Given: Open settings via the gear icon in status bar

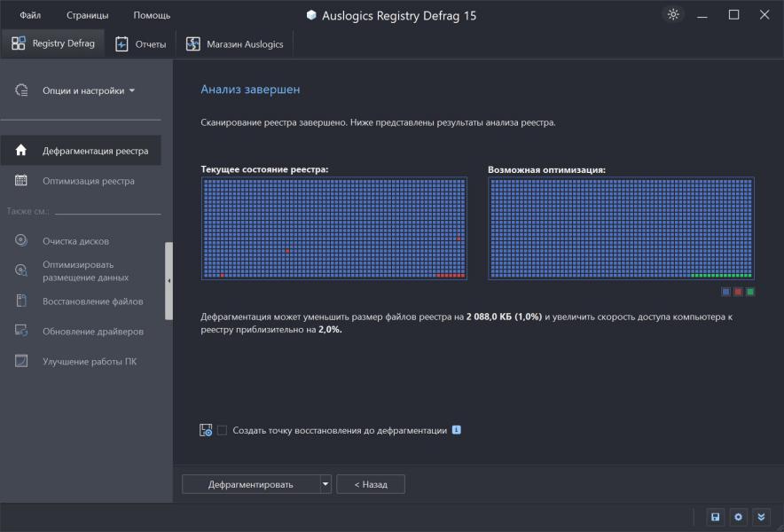Looking at the screenshot, I should coord(738,517).
